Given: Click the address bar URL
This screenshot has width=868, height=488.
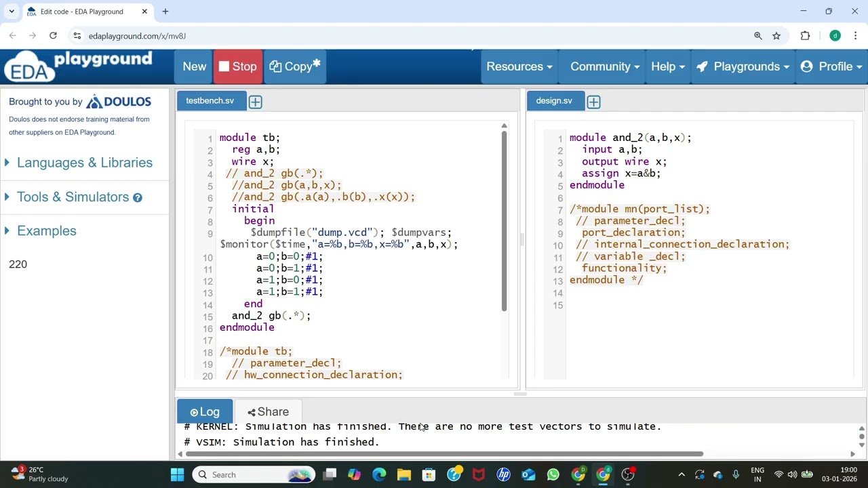Looking at the screenshot, I should 137,36.
